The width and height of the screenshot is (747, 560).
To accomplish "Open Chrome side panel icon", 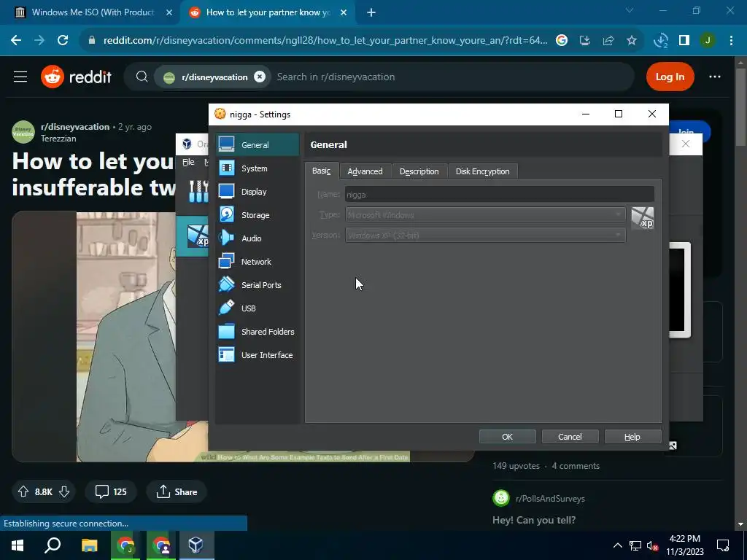I will tap(684, 41).
